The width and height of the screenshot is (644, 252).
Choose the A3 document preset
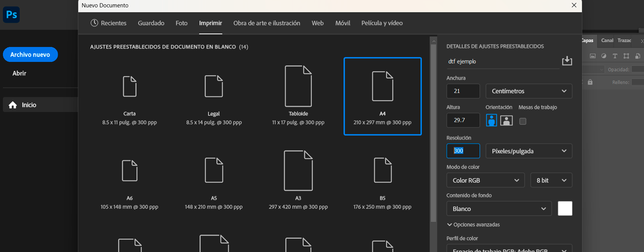[298, 181]
